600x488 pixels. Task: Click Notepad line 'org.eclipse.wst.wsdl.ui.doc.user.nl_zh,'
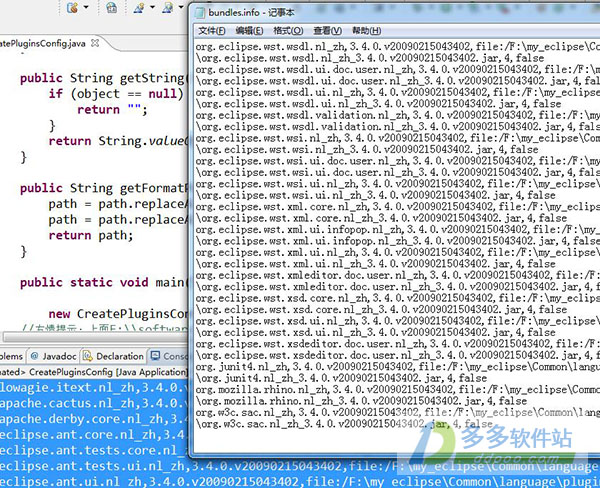[398, 70]
